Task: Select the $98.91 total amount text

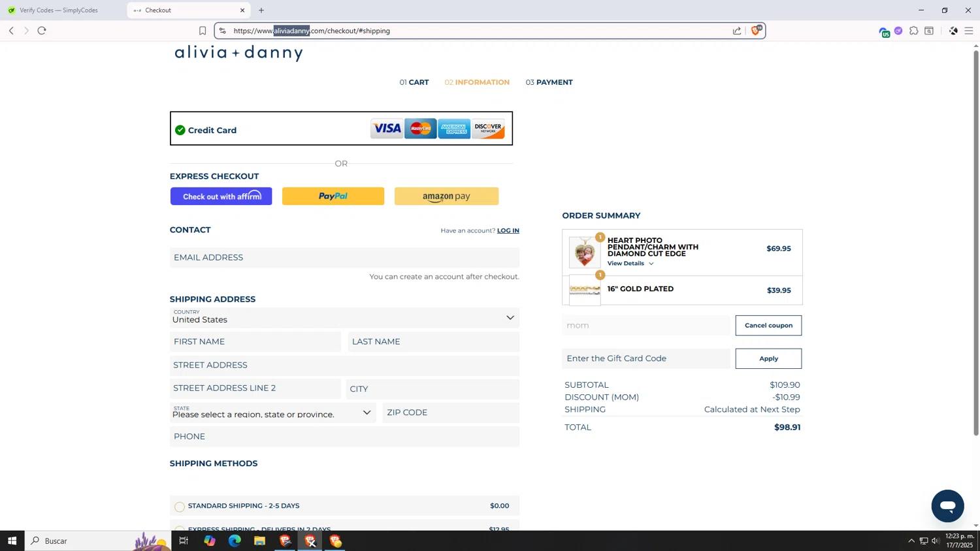Action: pyautogui.click(x=787, y=427)
